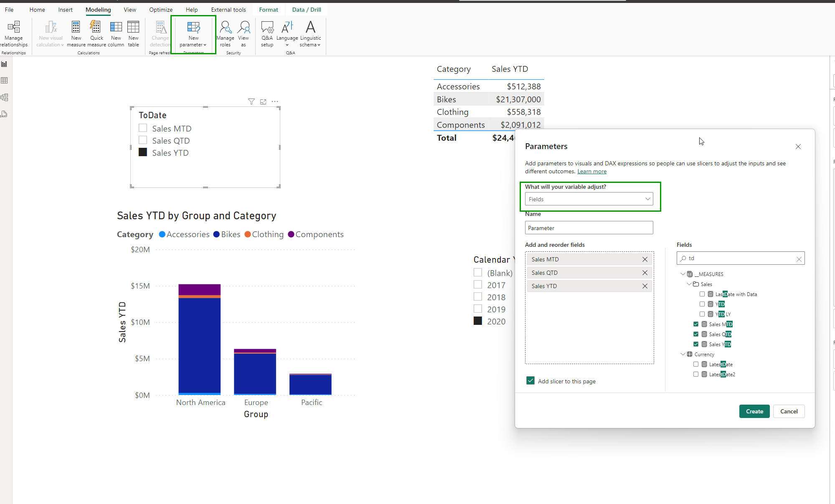Uncheck Sales QTD in Fields tree
The image size is (835, 504).
696,334
